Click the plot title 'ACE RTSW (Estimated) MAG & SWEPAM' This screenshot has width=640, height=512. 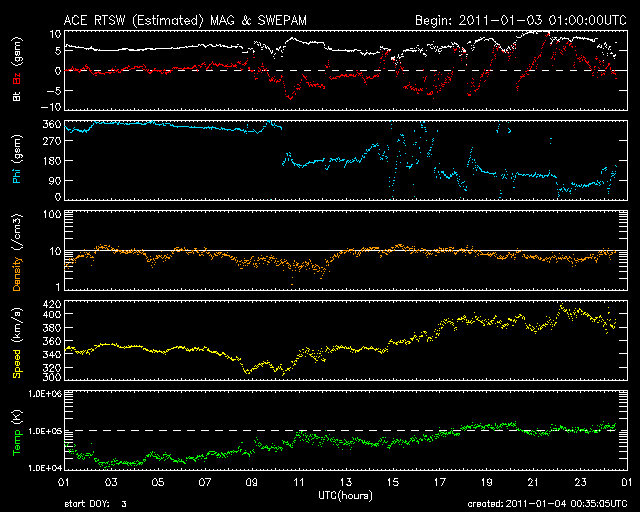(x=185, y=20)
